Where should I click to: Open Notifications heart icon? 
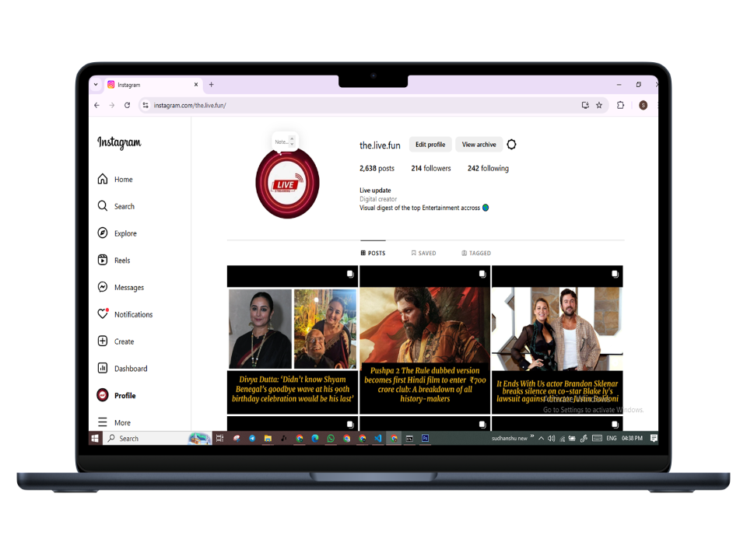coord(103,314)
